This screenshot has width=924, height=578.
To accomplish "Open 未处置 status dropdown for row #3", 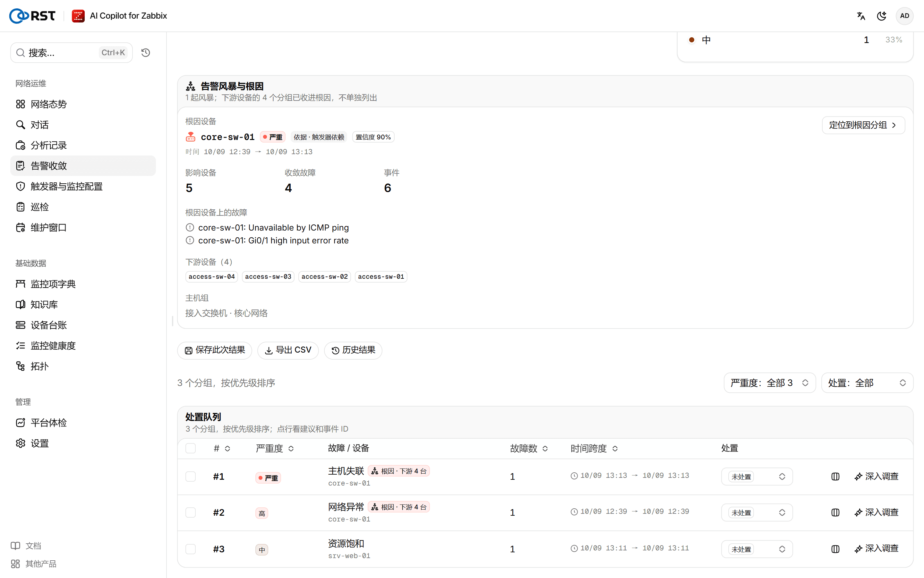I will tap(757, 549).
